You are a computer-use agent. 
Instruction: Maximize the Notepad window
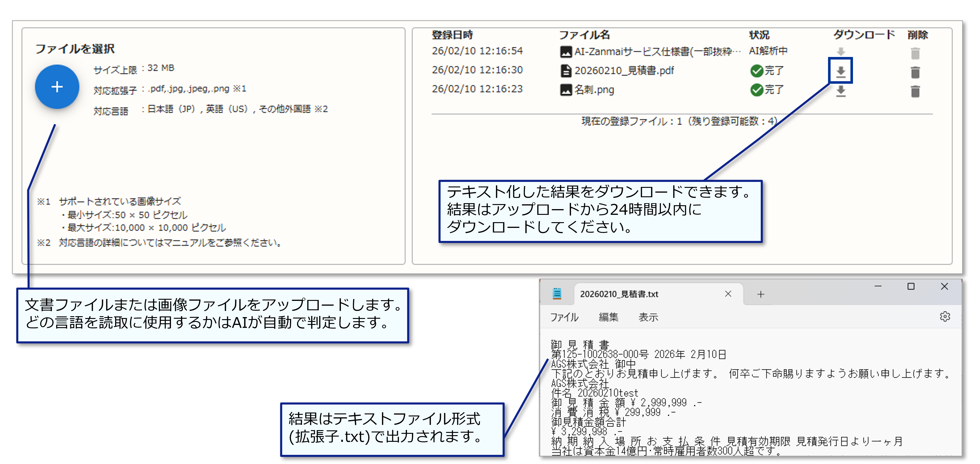tap(911, 286)
